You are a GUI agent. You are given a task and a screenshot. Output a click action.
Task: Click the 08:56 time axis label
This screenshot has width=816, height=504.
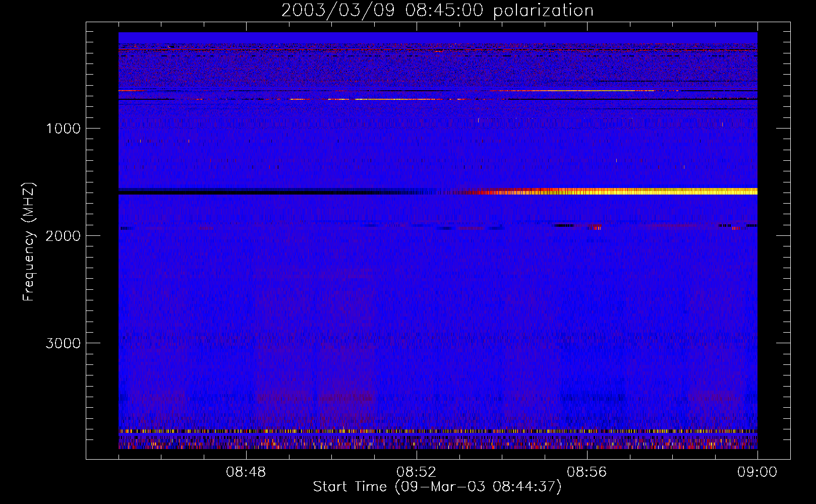[587, 472]
